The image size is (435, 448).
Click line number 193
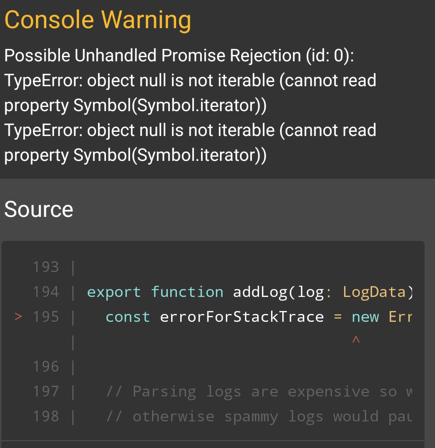(x=46, y=267)
